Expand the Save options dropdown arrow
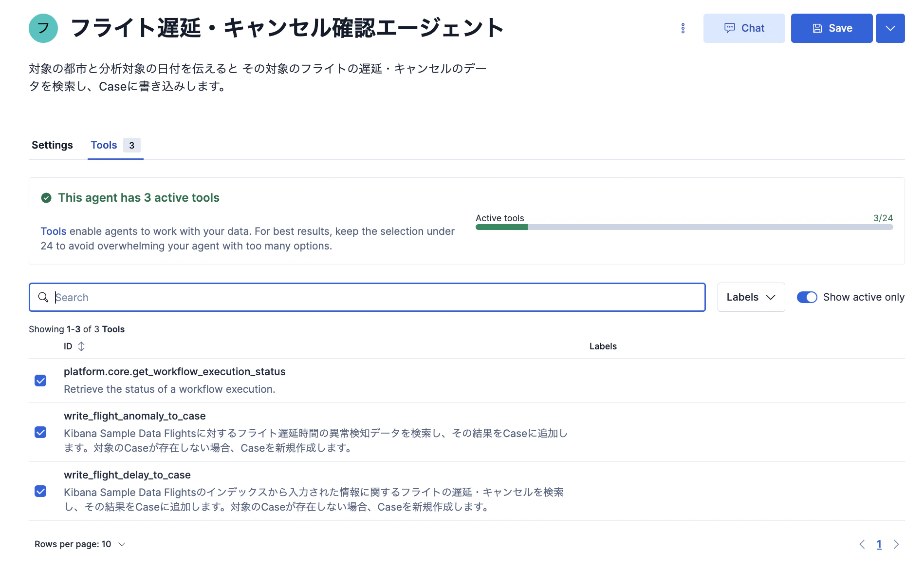924x573 pixels. 890,28
